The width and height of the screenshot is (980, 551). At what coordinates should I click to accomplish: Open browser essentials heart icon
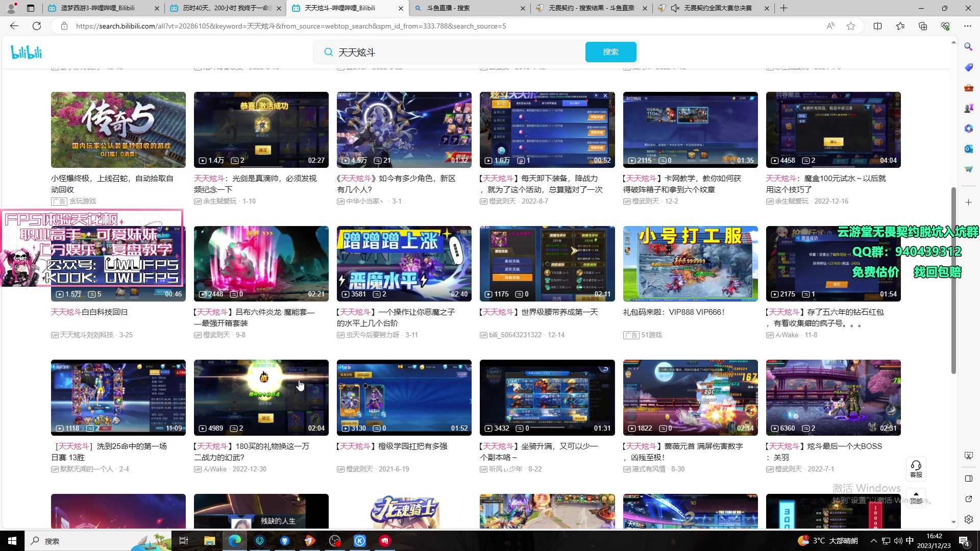point(945,26)
